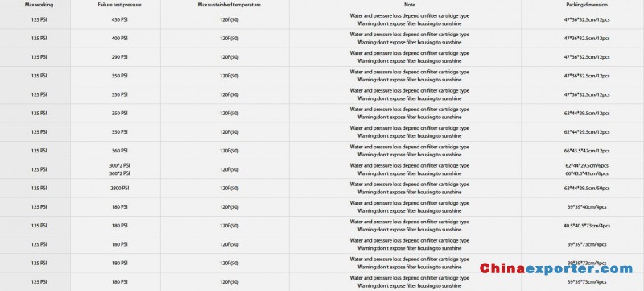
Task: Select the 300*2 PSI value
Action: pos(119,165)
